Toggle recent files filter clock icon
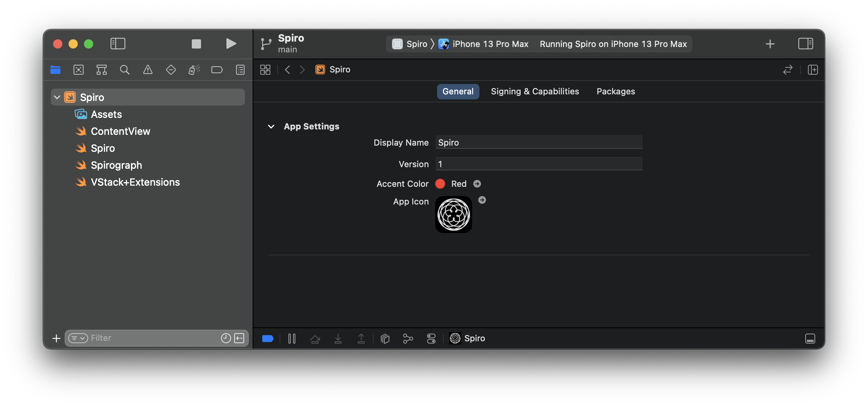868x406 pixels. (226, 338)
